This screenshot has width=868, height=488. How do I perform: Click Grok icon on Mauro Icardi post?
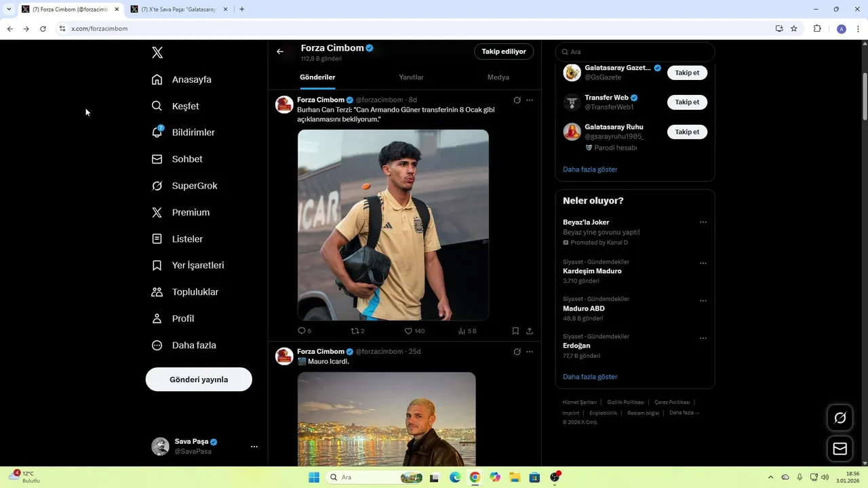click(x=517, y=352)
